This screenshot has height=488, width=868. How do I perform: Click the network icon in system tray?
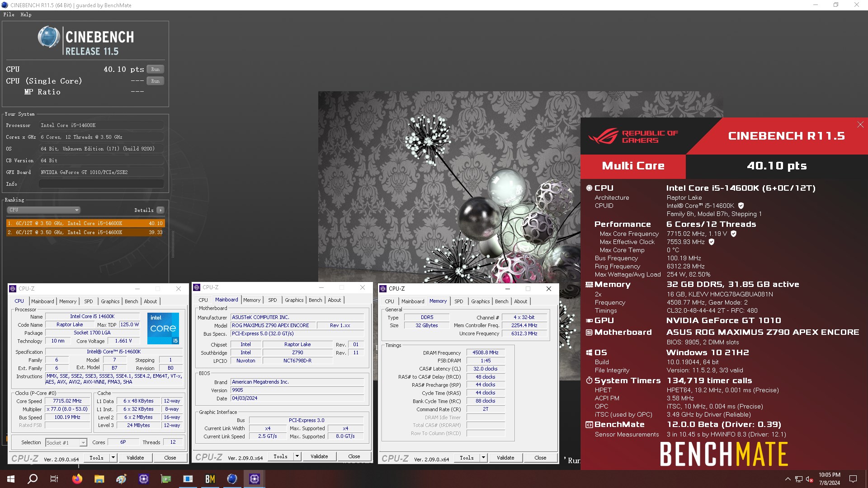tap(799, 479)
